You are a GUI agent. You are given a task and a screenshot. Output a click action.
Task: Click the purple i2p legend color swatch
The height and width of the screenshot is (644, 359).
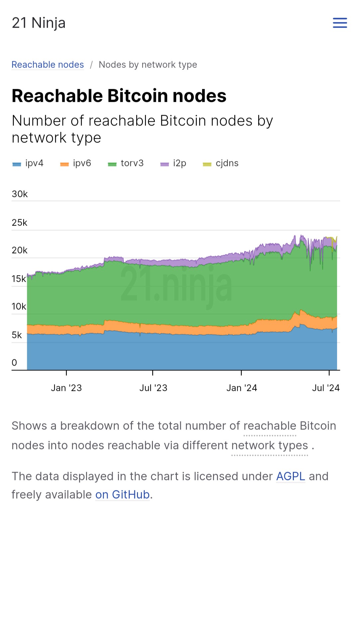tap(165, 164)
